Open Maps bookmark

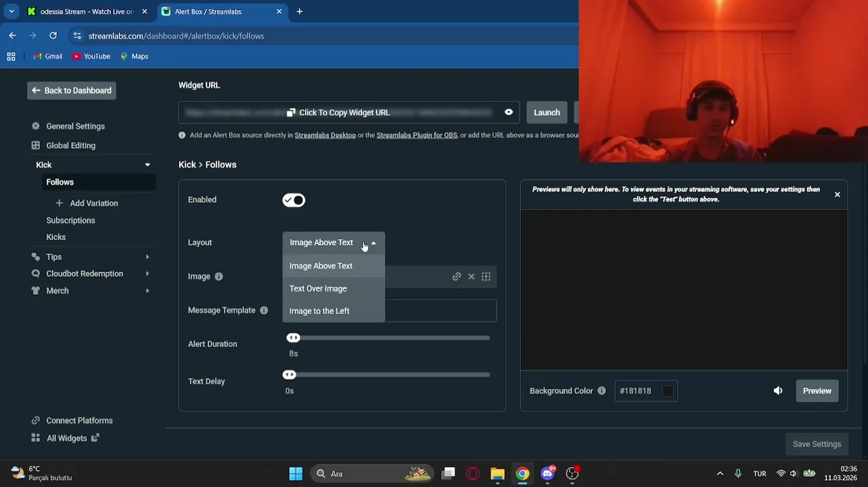(x=133, y=56)
